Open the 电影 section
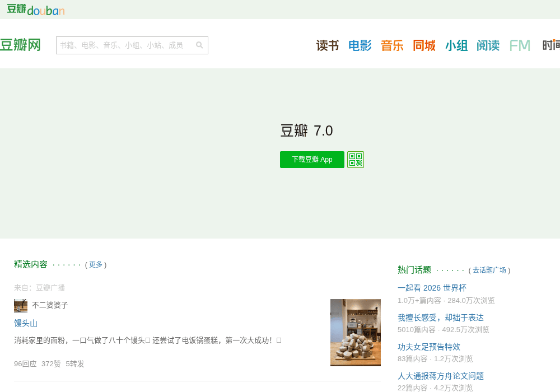Image resolution: width=560 pixels, height=392 pixels. point(360,45)
